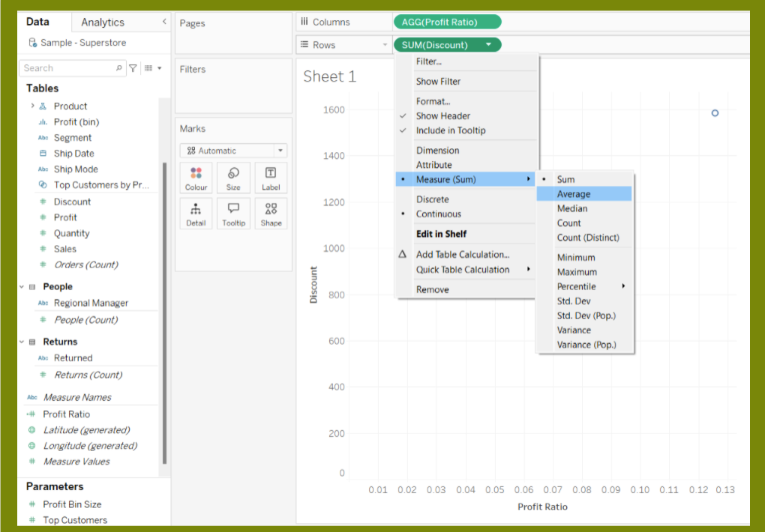This screenshot has width=765, height=532.
Task: Click the Measure (Sum) menu entry
Action: tap(466, 179)
